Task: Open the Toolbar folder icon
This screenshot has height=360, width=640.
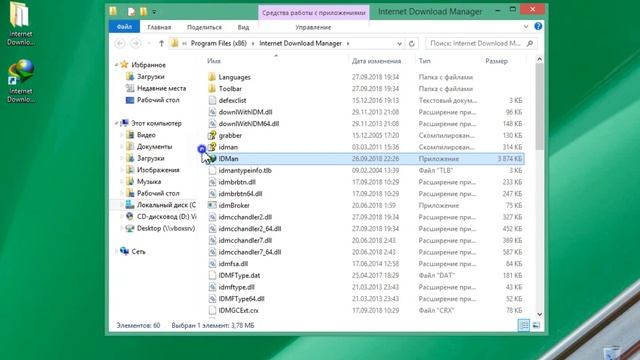Action: click(x=212, y=89)
